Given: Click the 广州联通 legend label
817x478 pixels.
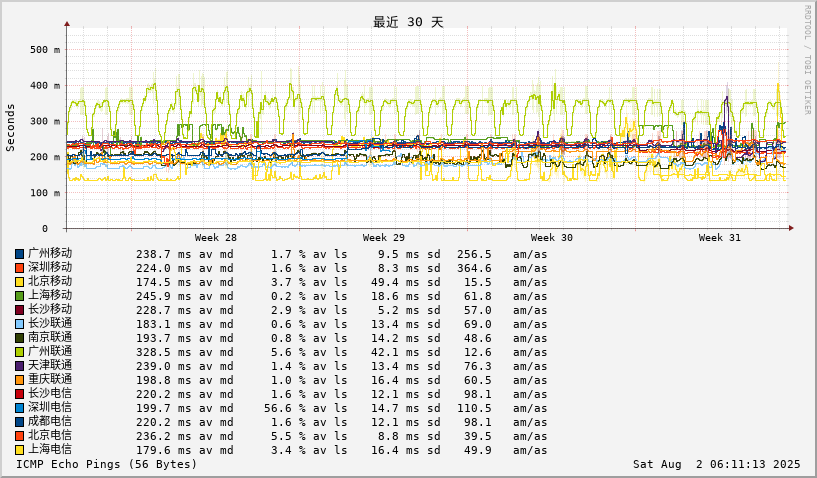Looking at the screenshot, I should click(x=50, y=352).
